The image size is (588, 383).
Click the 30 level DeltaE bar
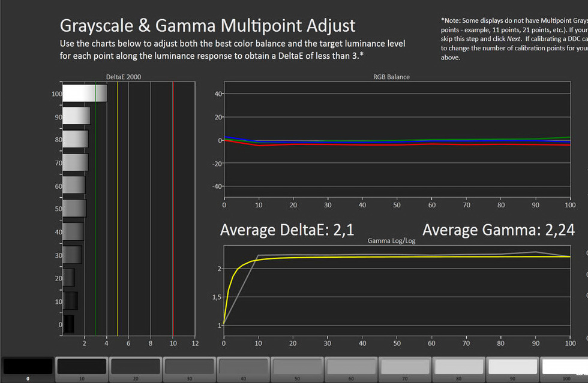click(72, 255)
